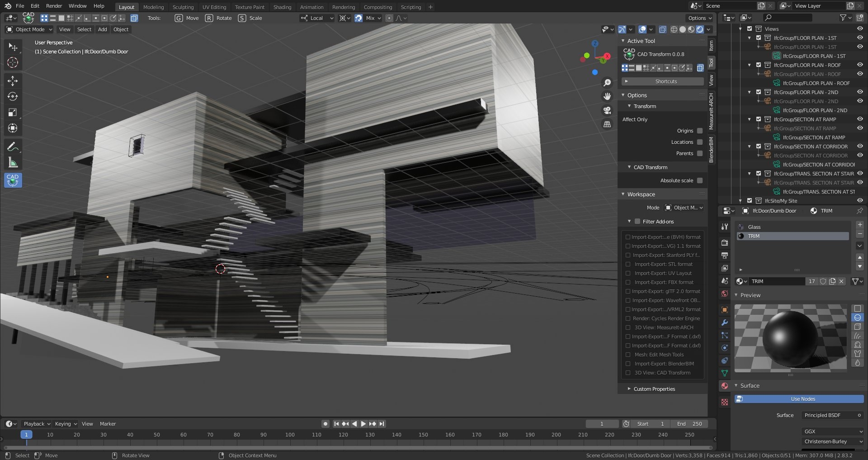Click the Shortcuts button in Active Tool panel
This screenshot has height=460, width=868.
(x=665, y=81)
